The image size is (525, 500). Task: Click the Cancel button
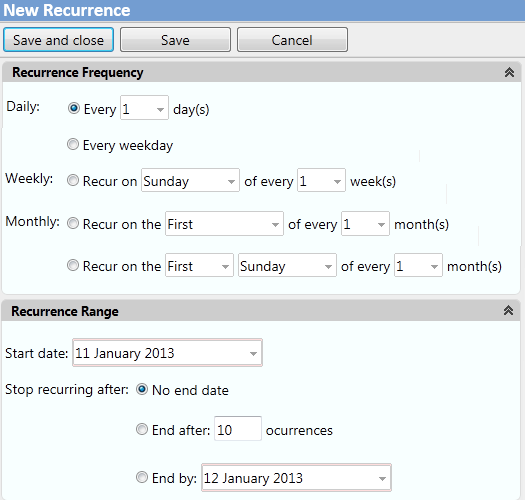point(292,40)
